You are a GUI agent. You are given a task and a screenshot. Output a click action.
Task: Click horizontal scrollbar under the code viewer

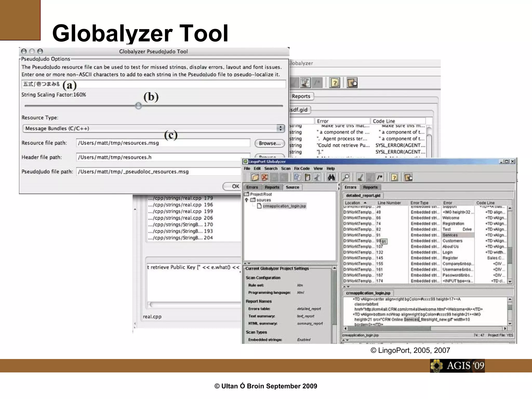[425, 329]
